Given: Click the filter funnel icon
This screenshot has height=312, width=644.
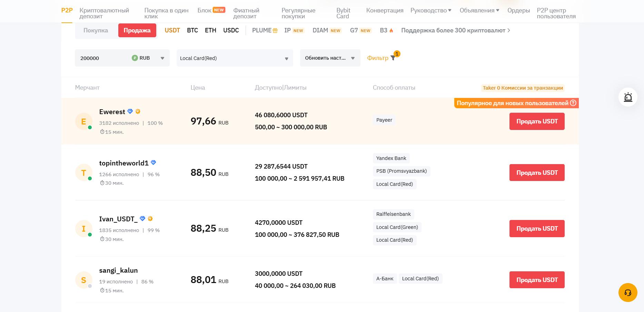Looking at the screenshot, I should click(393, 58).
